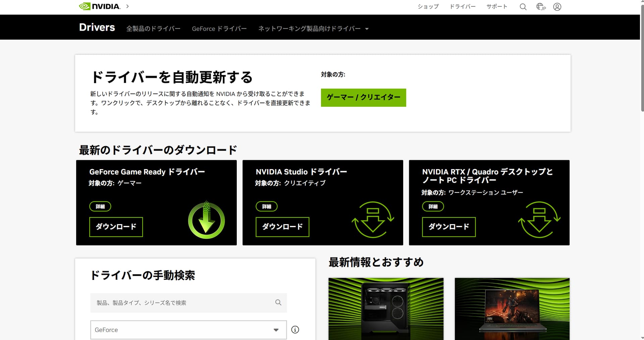Select the 全製品のドライバー tab

click(x=153, y=29)
